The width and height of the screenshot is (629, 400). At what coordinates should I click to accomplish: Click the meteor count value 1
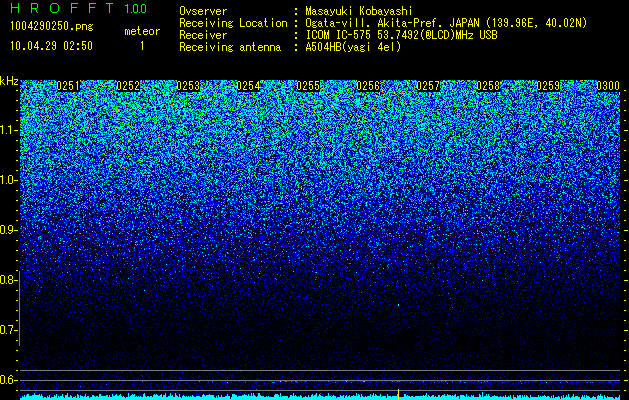coord(142,46)
